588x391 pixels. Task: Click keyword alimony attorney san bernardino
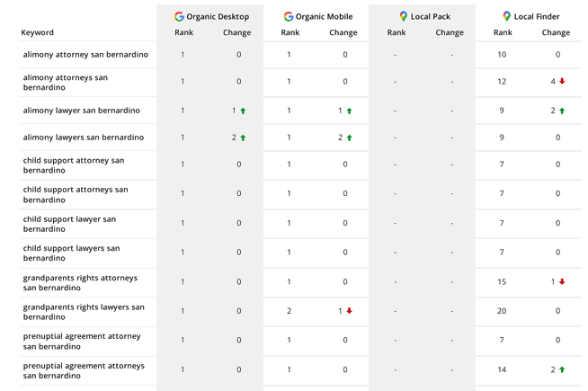(85, 55)
